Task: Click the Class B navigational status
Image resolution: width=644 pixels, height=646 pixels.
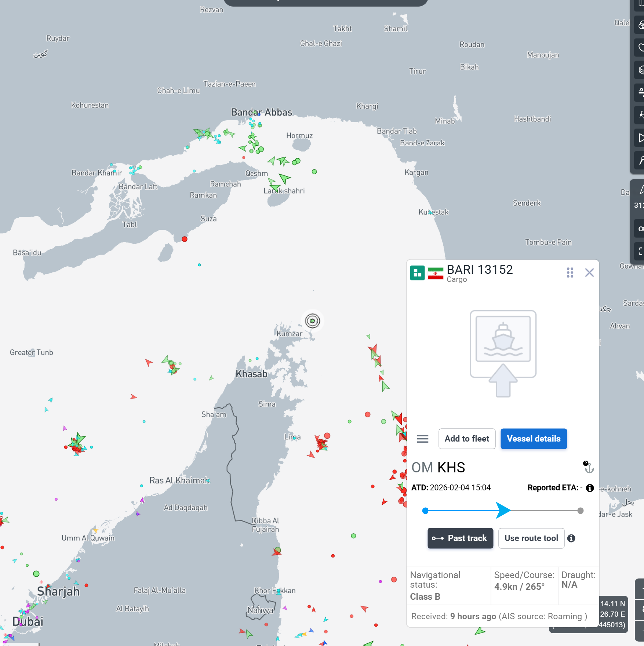Action: coord(425,597)
